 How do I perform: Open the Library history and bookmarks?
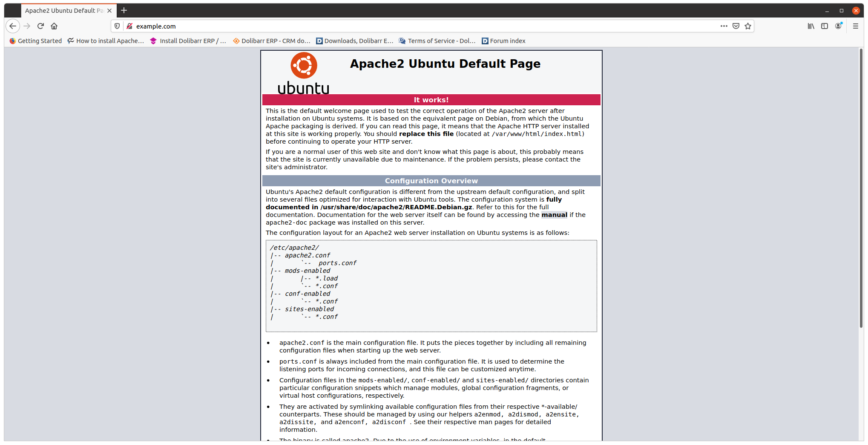coord(811,26)
